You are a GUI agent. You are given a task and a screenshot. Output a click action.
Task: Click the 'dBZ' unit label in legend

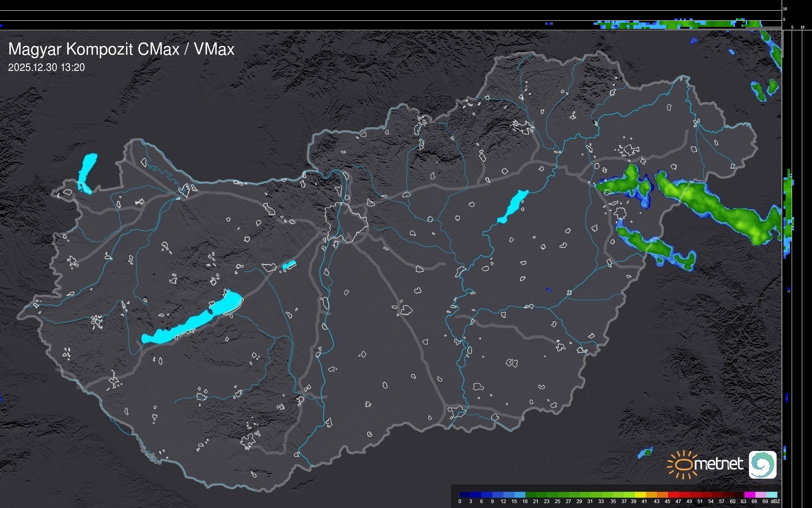775,501
